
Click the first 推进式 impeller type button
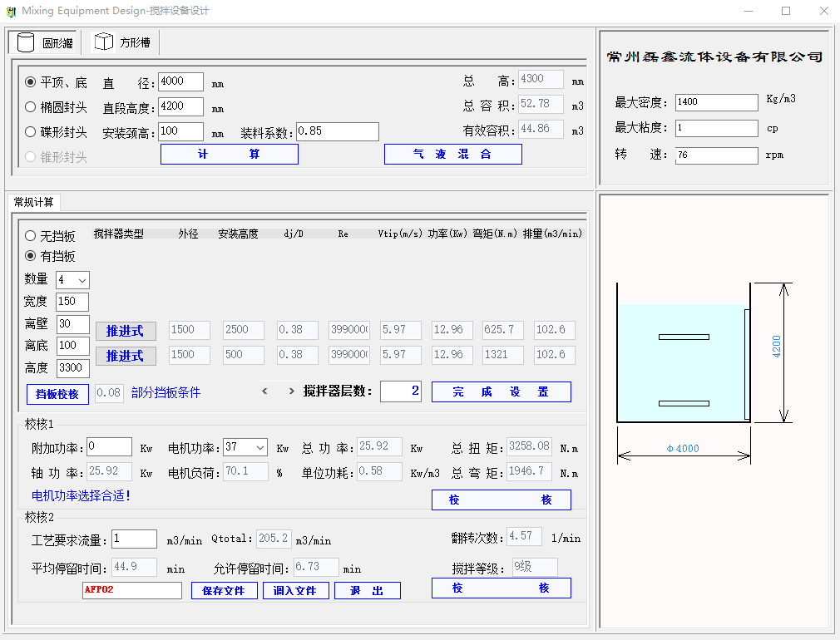(124, 331)
